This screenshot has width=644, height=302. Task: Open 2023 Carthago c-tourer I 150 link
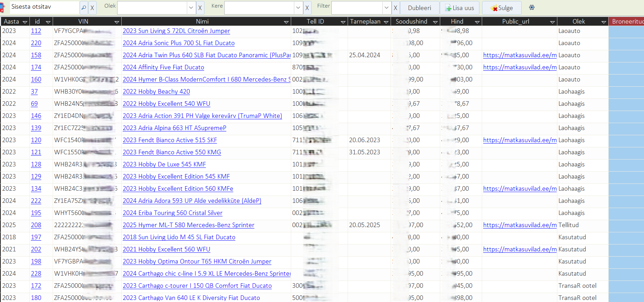coord(197,286)
